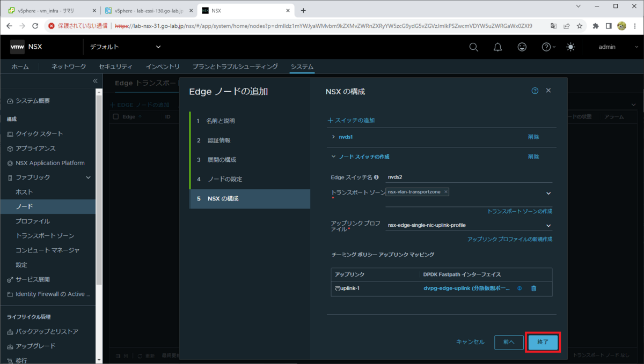644x364 pixels.
Task: Open the notifications bell icon
Action: click(497, 47)
